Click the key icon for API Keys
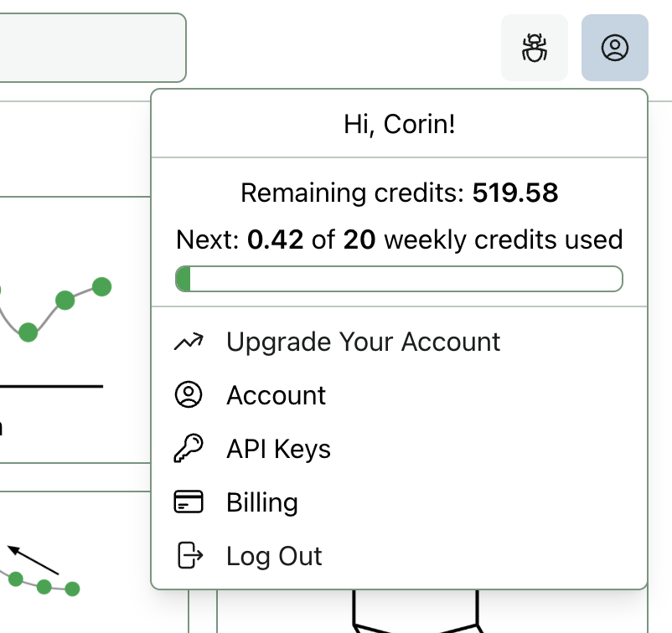 point(189,449)
